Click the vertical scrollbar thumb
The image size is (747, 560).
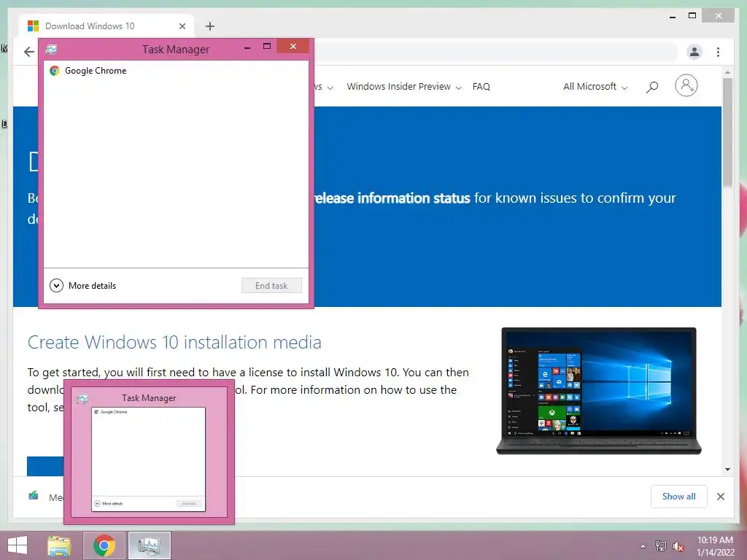pos(727,132)
